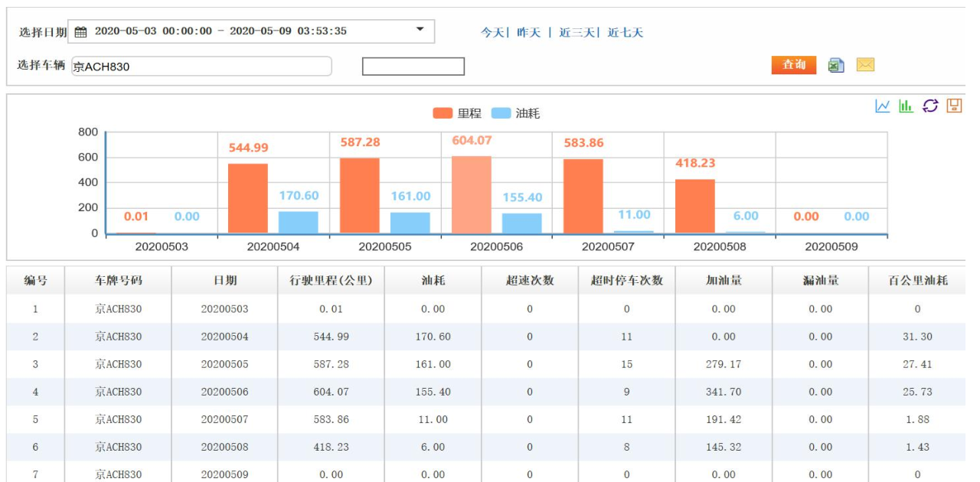Click the yellow envelope mail icon
The width and height of the screenshot is (980, 482).
pos(865,65)
